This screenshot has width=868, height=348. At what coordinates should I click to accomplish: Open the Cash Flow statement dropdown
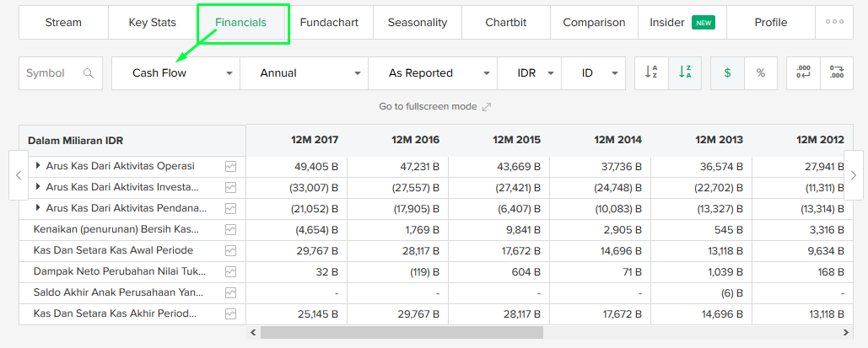[x=176, y=73]
